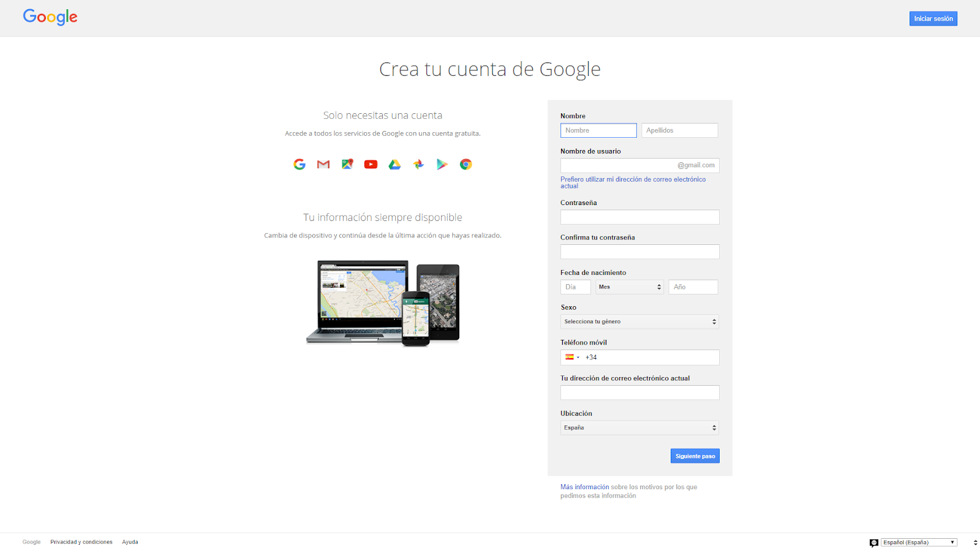Focus the Teléfono móvil +34 field
Image resolution: width=980 pixels, height=551 pixels.
[639, 358]
